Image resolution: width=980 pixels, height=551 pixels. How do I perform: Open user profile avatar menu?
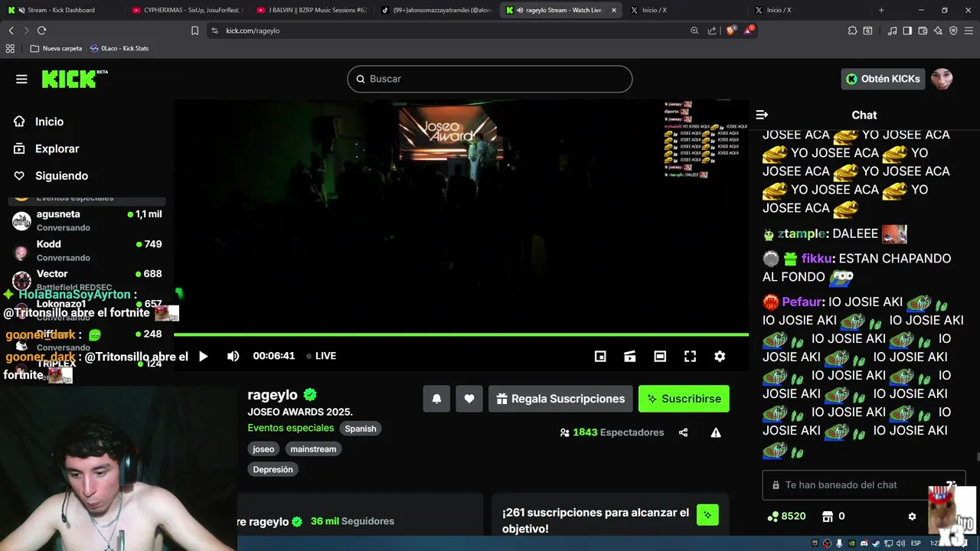(x=942, y=79)
